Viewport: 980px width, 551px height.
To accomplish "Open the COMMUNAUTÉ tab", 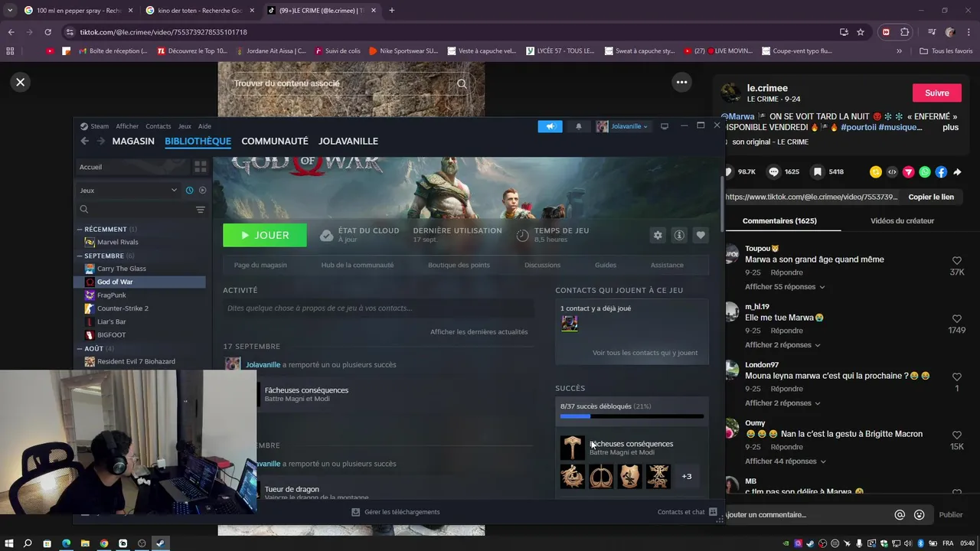I will pos(275,141).
